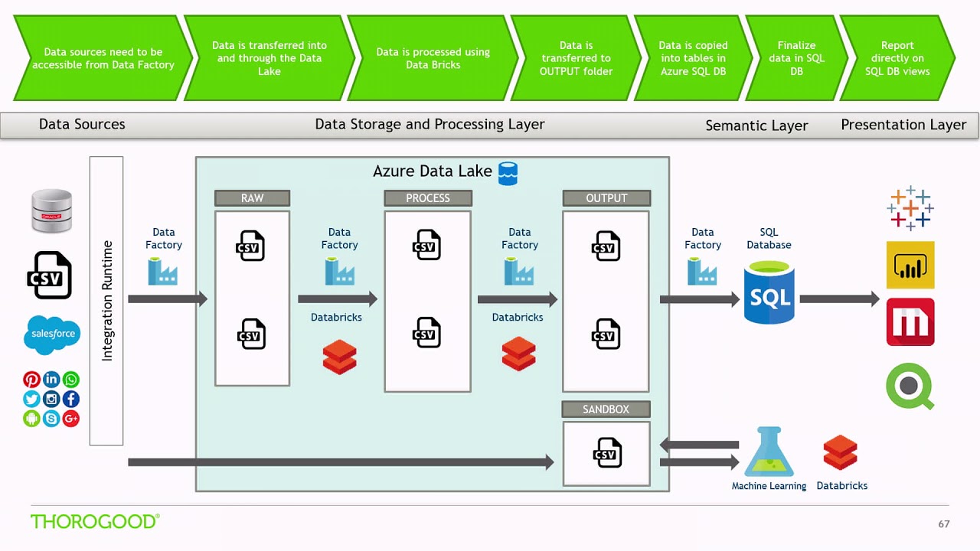
Task: Click the Azure Data Lake title text
Action: point(432,171)
